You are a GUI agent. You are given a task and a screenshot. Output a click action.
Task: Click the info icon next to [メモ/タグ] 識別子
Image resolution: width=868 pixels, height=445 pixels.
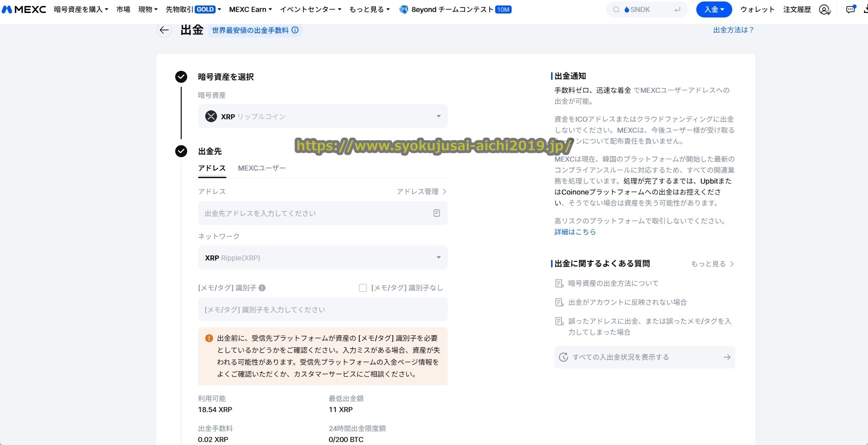262,288
